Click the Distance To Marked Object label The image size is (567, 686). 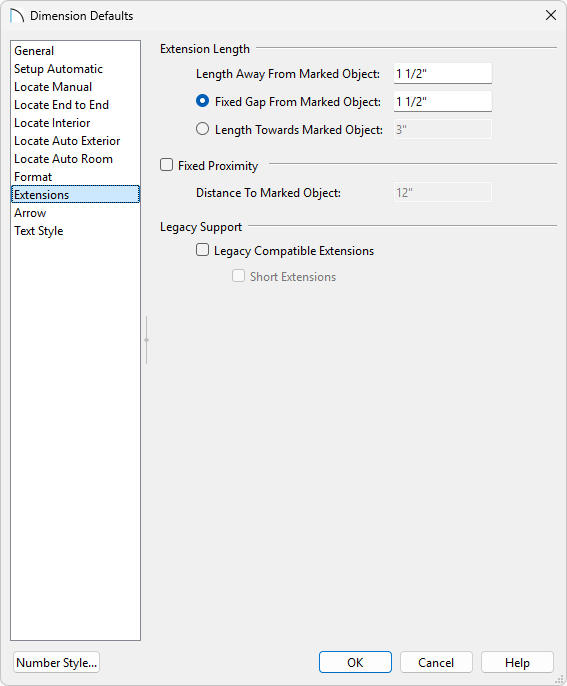268,193
